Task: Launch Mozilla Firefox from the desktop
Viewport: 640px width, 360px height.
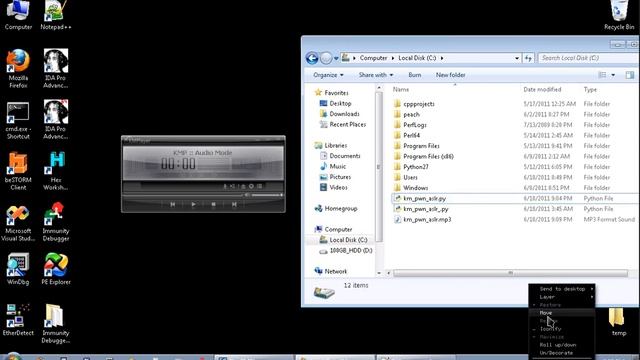Action: pyautogui.click(x=18, y=69)
